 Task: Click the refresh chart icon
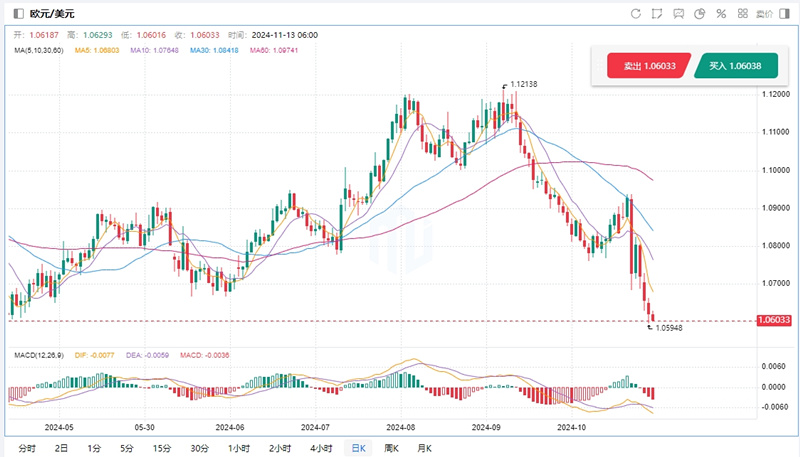click(x=636, y=14)
